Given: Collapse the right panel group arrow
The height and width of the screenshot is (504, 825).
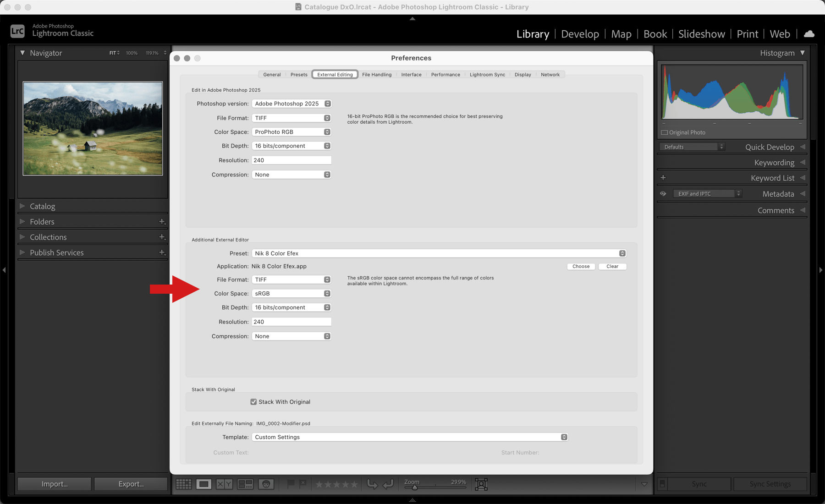Looking at the screenshot, I should [x=820, y=270].
